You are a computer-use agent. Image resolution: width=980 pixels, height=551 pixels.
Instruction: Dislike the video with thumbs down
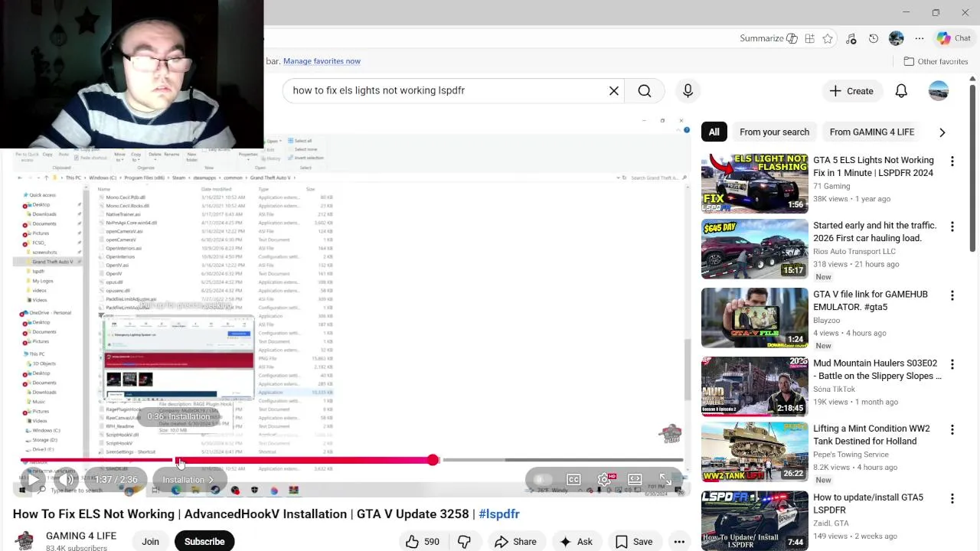pyautogui.click(x=464, y=541)
